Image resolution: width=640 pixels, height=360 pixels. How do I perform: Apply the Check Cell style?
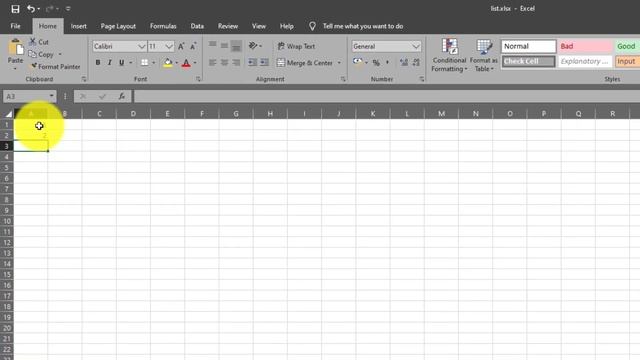[x=529, y=62]
